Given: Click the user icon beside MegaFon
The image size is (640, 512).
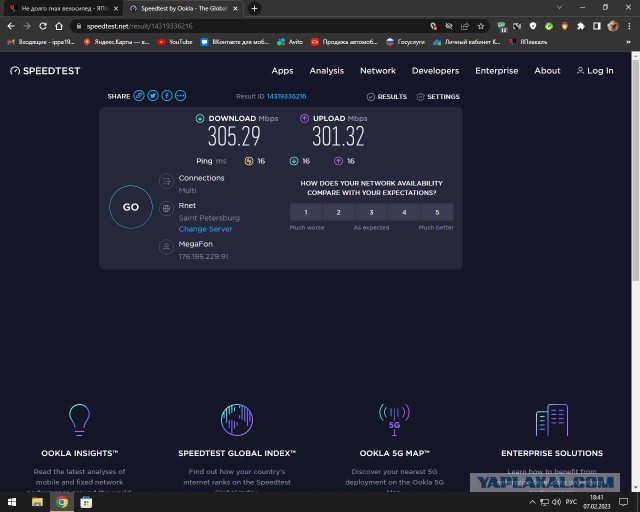Looking at the screenshot, I should coord(166,247).
